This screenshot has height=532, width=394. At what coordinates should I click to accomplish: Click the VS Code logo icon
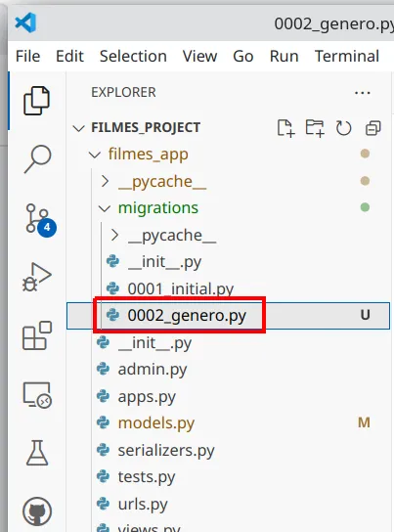[25, 22]
